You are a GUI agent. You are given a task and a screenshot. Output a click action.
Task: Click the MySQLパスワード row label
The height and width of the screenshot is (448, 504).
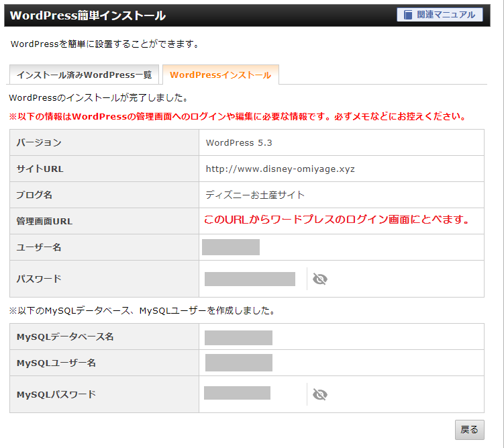click(x=56, y=394)
